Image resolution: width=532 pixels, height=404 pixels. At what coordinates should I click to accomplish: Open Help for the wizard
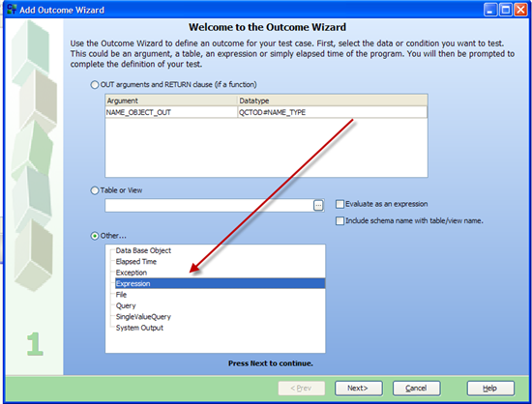click(x=490, y=389)
